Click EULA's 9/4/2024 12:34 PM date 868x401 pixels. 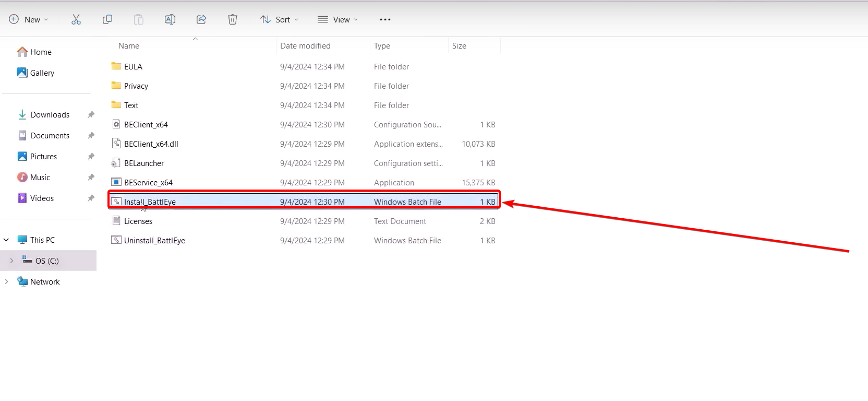coord(312,66)
